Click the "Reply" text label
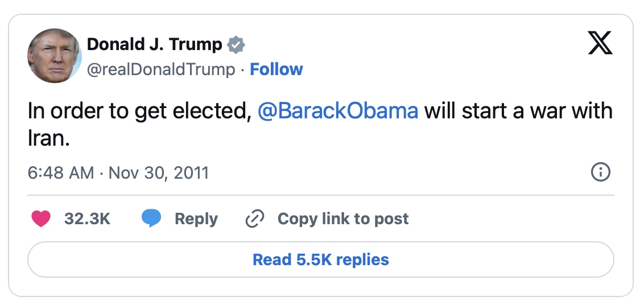The width and height of the screenshot is (644, 305). click(196, 219)
